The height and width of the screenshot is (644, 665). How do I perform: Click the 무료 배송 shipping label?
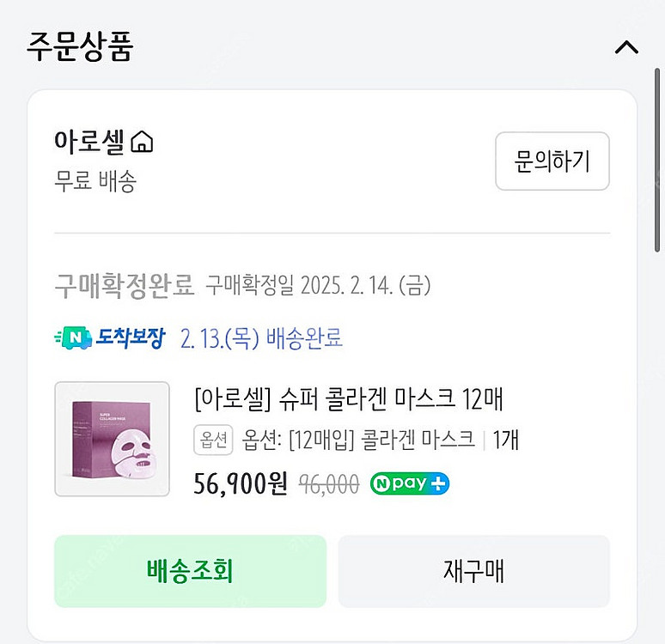point(95,180)
